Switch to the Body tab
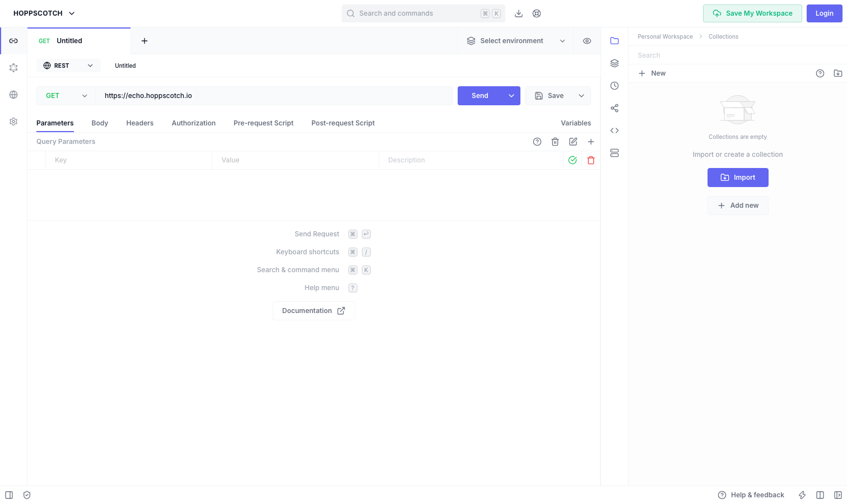The width and height of the screenshot is (847, 504). 100,123
